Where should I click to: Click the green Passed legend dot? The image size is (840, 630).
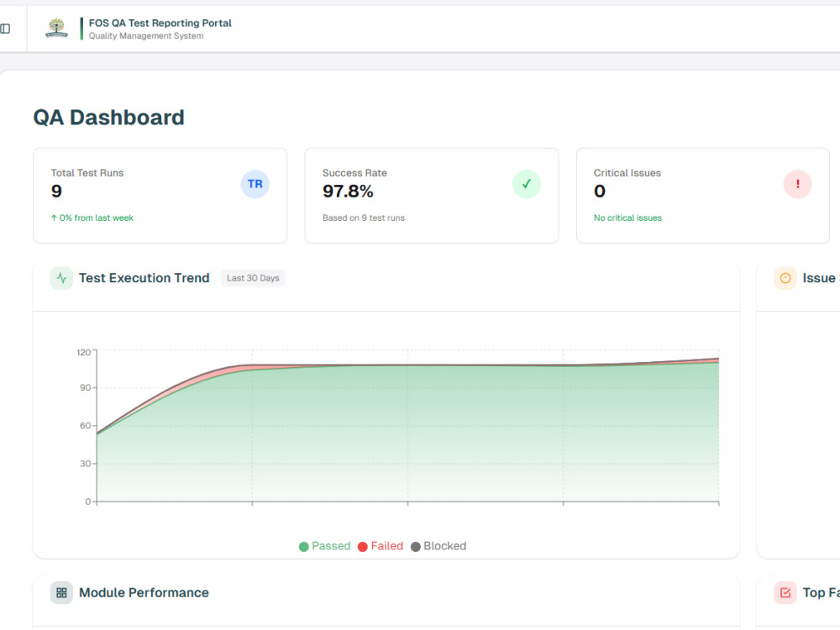click(304, 547)
